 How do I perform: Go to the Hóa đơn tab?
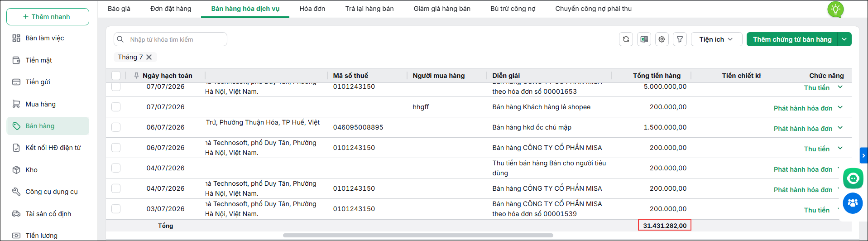pos(312,9)
